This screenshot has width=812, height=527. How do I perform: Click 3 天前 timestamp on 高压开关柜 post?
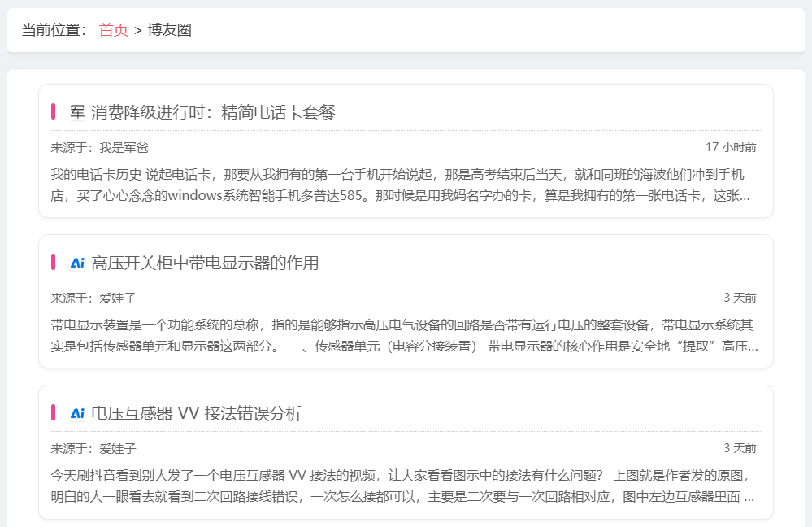click(x=740, y=298)
